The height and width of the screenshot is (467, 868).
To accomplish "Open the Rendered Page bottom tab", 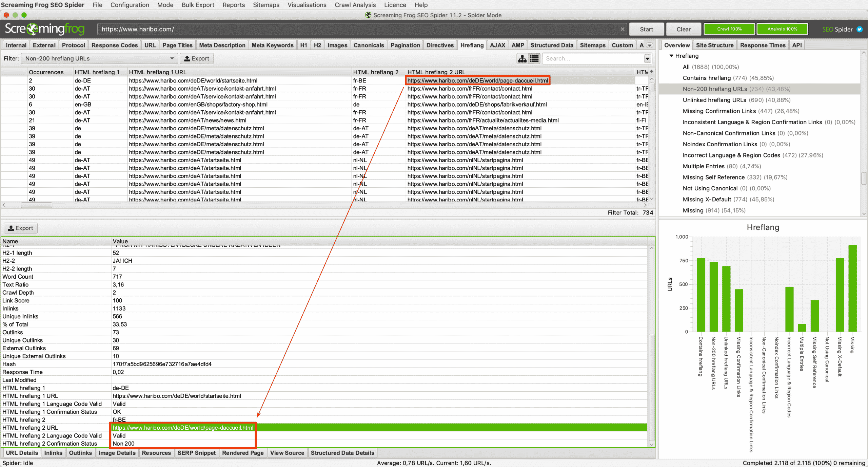I will (243, 453).
